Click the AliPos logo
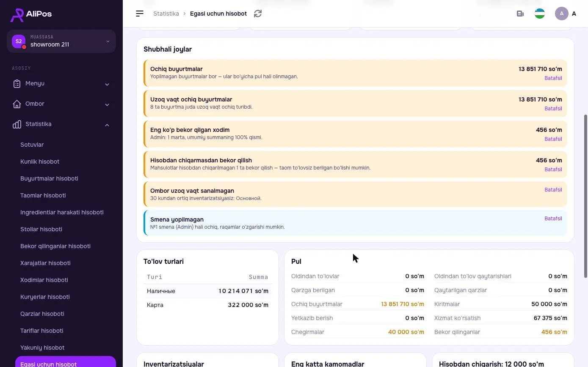 pos(31,14)
